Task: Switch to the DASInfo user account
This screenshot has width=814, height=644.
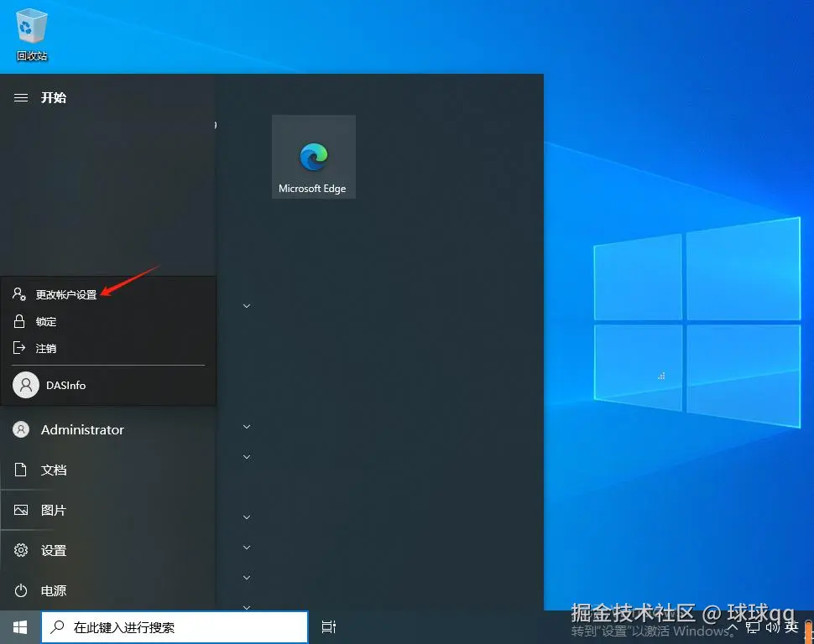Action: (x=108, y=385)
